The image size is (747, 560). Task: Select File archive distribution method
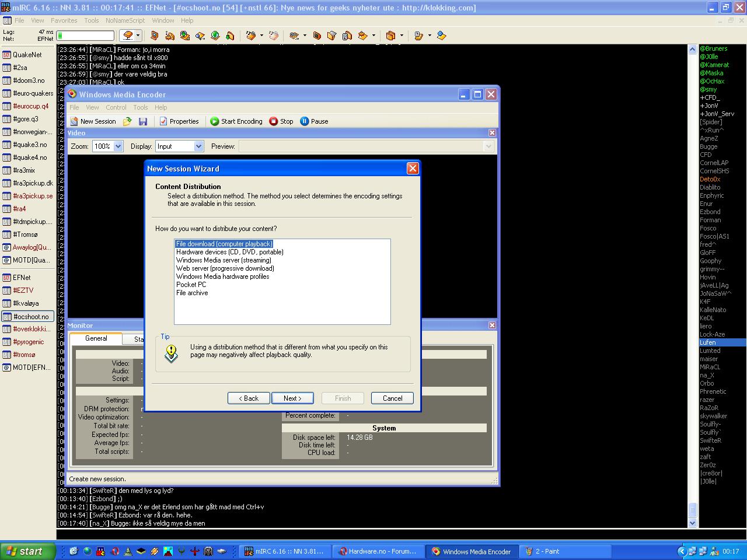[192, 293]
